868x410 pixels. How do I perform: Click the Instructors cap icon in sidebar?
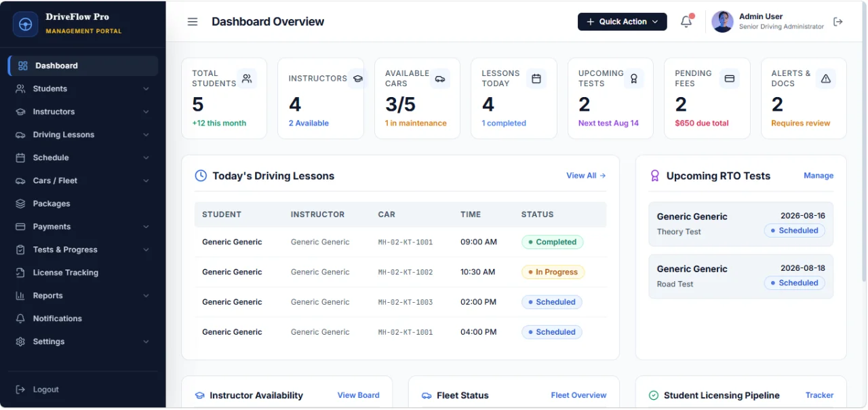20,112
